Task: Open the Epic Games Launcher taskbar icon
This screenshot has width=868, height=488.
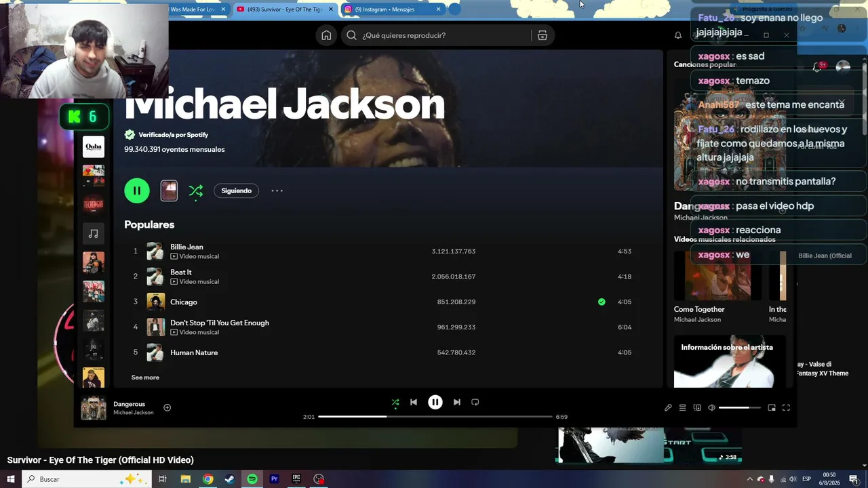Action: (296, 479)
